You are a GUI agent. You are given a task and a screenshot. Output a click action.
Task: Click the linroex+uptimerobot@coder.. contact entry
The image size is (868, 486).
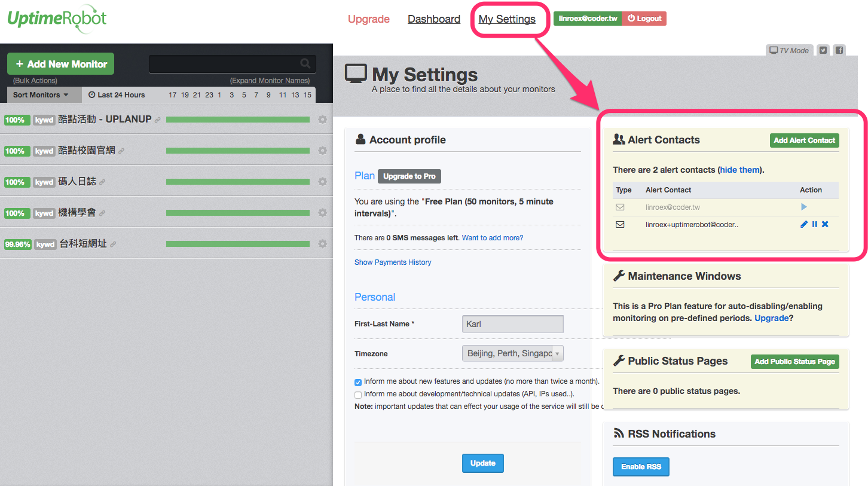[692, 225]
